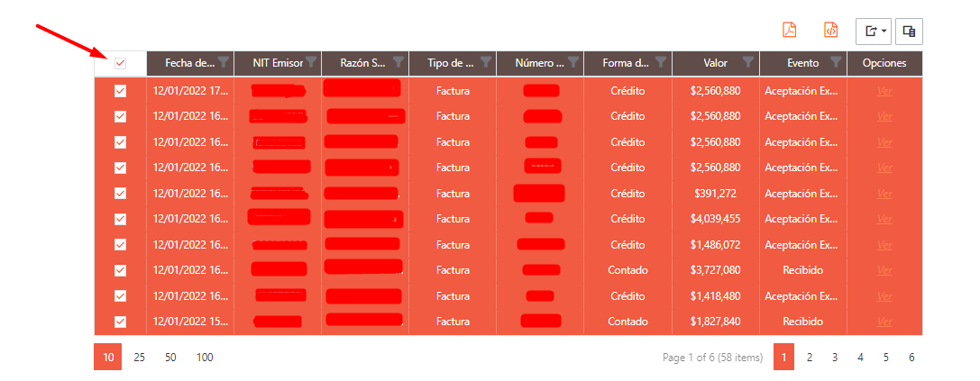980x381 pixels.
Task: Set page size to 100
Action: coord(205,358)
